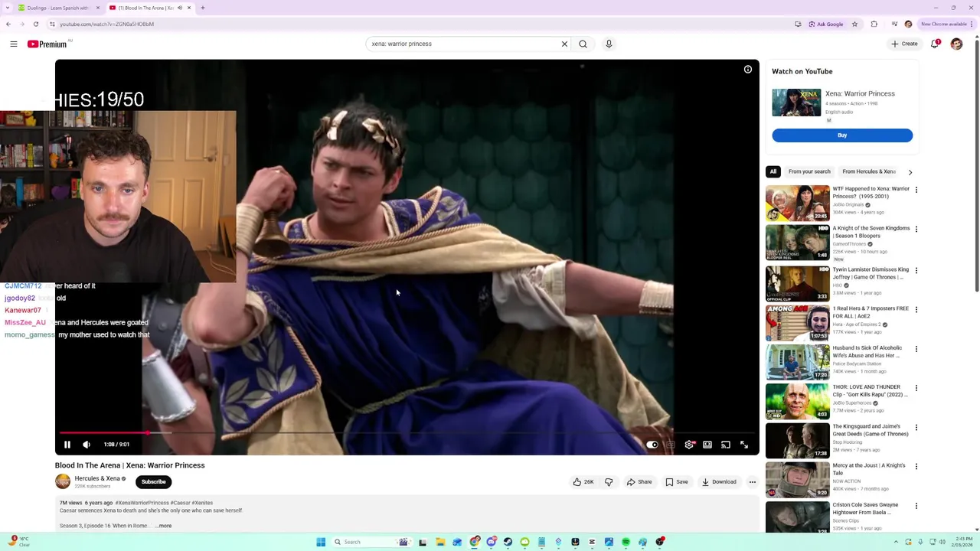Select the All filter chip

(773, 171)
